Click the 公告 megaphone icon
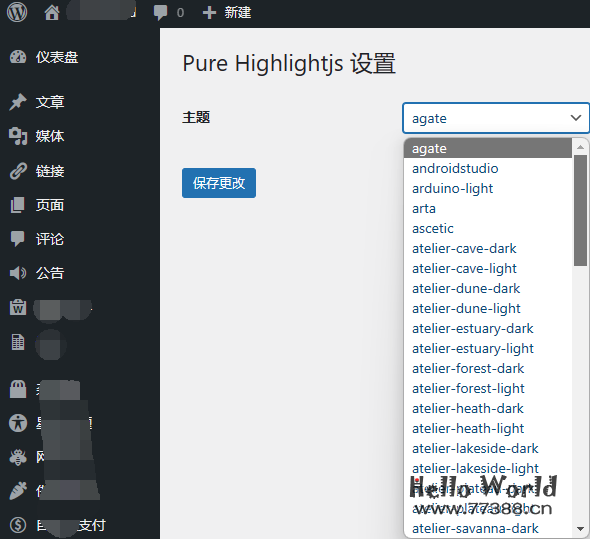 [x=18, y=273]
